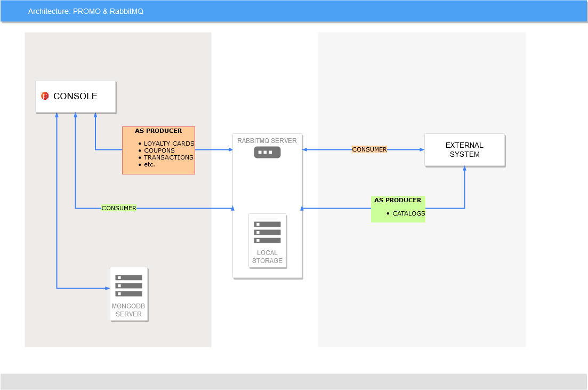Viewport: 588px width, 390px height.
Task: Select the CONSOLE box
Action: pyautogui.click(x=76, y=97)
